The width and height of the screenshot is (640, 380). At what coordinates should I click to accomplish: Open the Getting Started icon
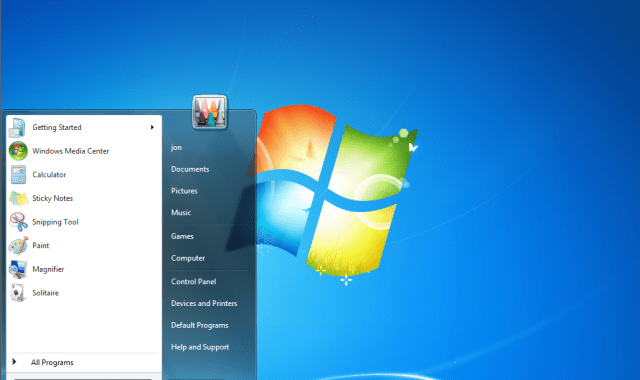[18, 127]
